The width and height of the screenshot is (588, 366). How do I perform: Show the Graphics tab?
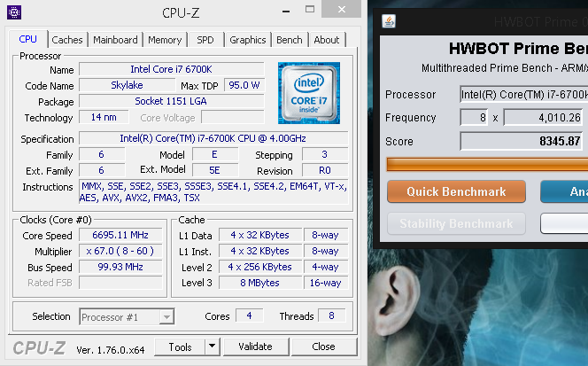(247, 40)
